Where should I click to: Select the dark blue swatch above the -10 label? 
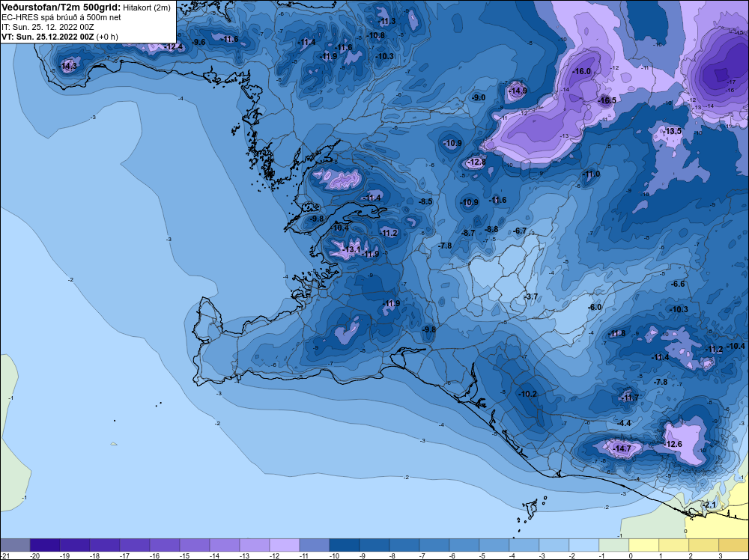pos(345,545)
